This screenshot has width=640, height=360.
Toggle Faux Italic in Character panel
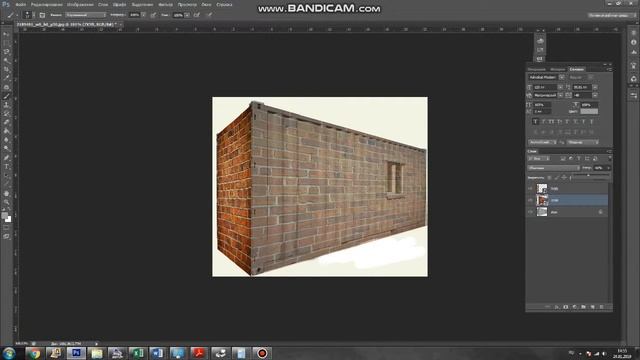pos(543,121)
